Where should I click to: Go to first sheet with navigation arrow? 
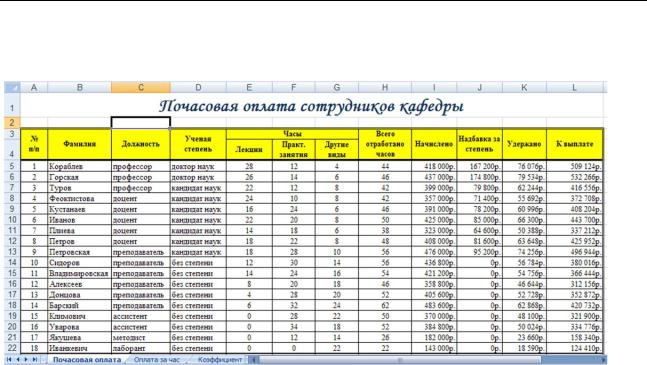9,360
